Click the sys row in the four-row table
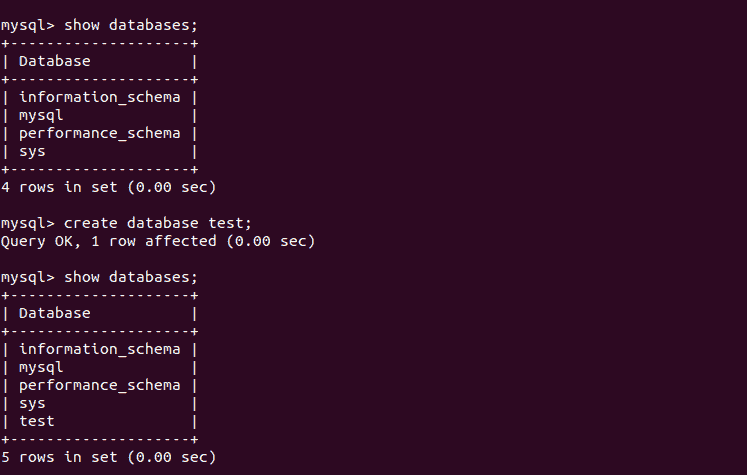Viewport: 747px width, 475px height. click(x=32, y=151)
